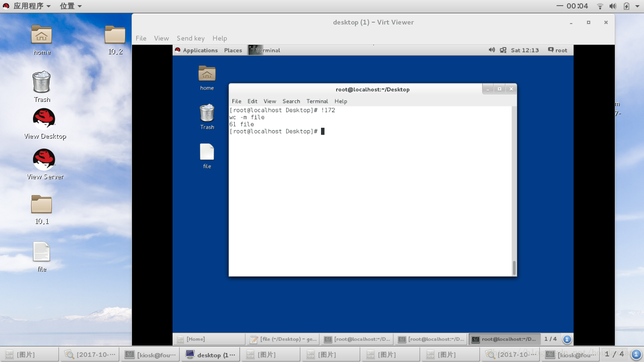
Task: Click host workspace switcher indicator
Action: click(x=636, y=354)
